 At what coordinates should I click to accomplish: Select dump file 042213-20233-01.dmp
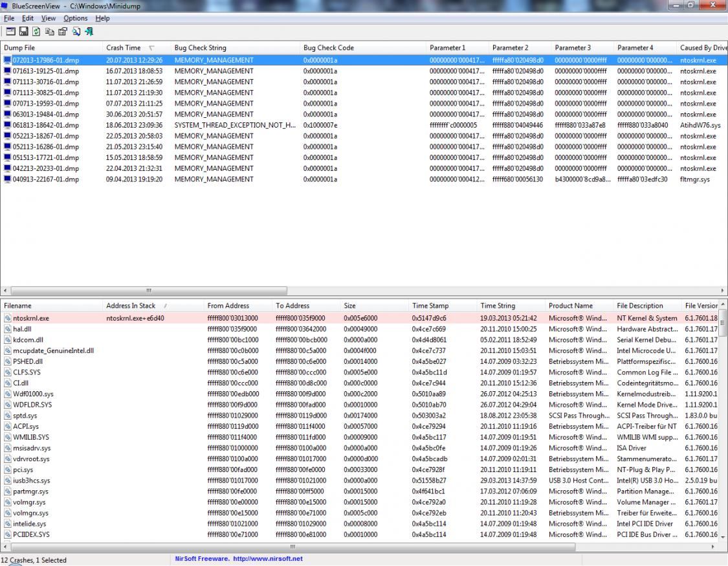tap(45, 168)
